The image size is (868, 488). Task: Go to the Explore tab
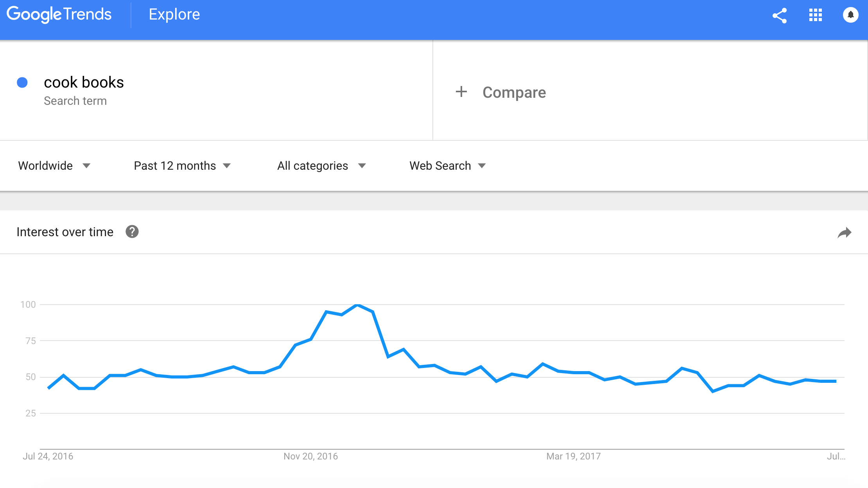pyautogui.click(x=174, y=14)
